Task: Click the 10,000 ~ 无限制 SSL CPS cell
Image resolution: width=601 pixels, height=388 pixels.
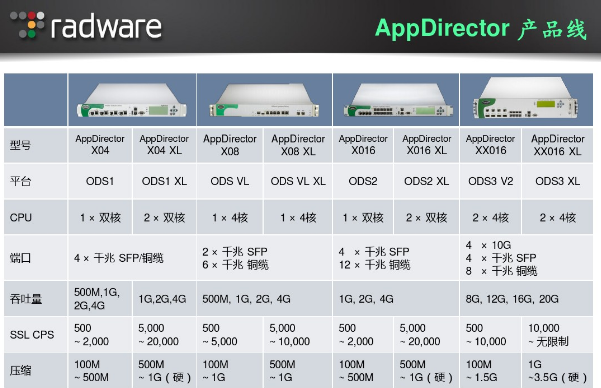Action: point(558,335)
